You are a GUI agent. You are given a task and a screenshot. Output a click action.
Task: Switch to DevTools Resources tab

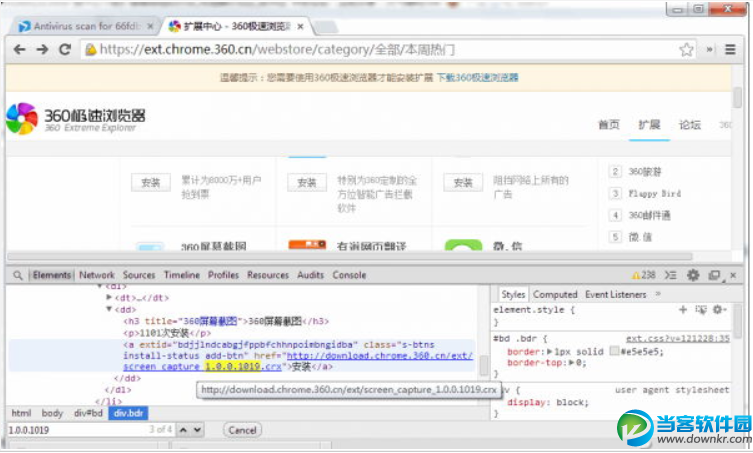point(268,275)
